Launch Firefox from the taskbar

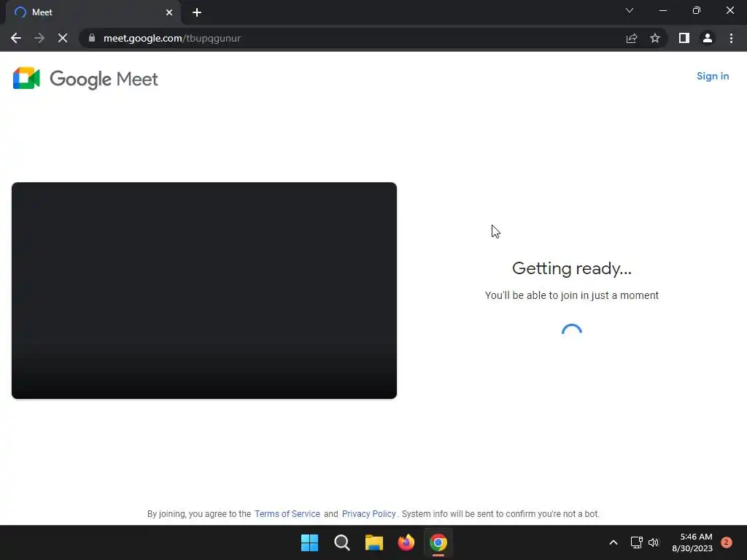(406, 542)
